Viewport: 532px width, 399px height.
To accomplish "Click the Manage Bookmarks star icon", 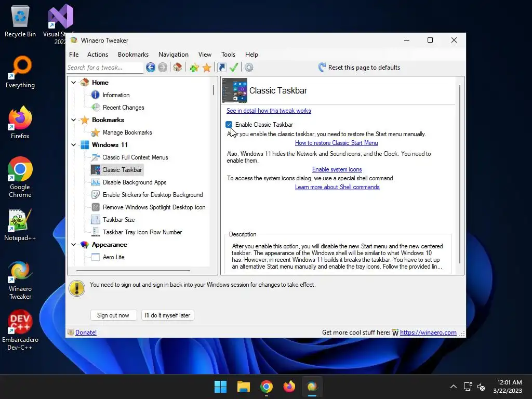I will pyautogui.click(x=96, y=132).
